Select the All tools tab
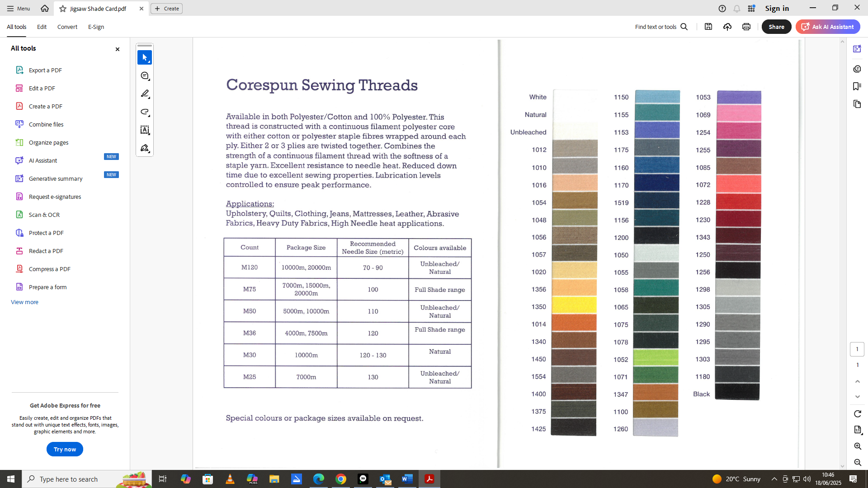 coord(16,27)
